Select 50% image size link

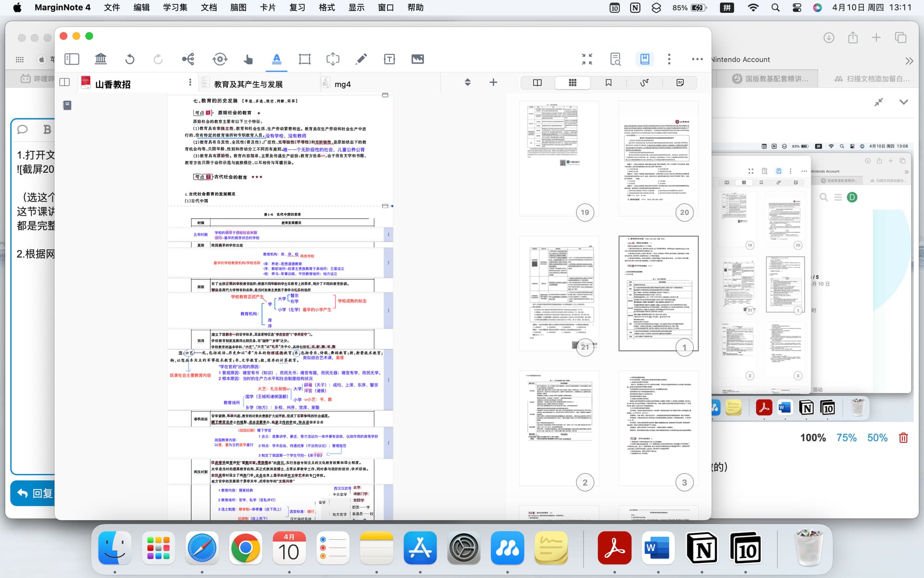click(x=877, y=438)
